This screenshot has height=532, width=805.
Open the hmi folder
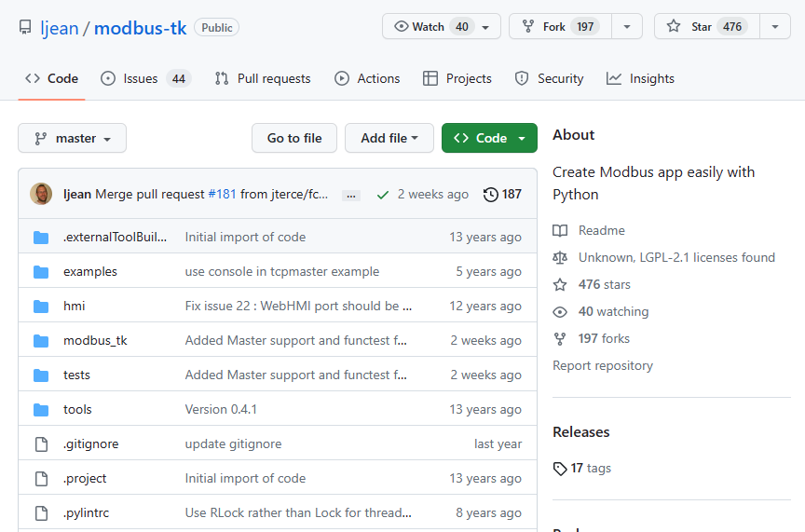(x=74, y=306)
